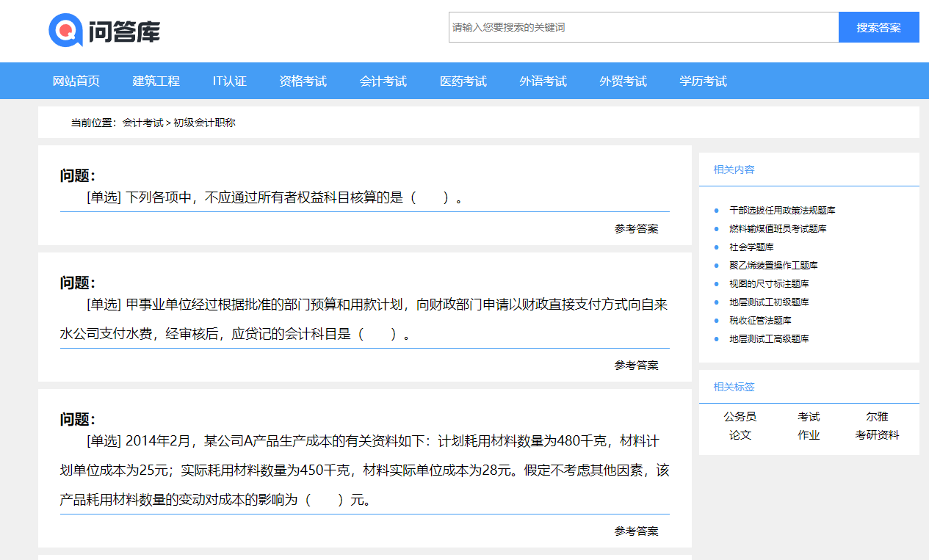Image resolution: width=929 pixels, height=560 pixels.
Task: Focus the keyword search input field
Action: pos(643,27)
